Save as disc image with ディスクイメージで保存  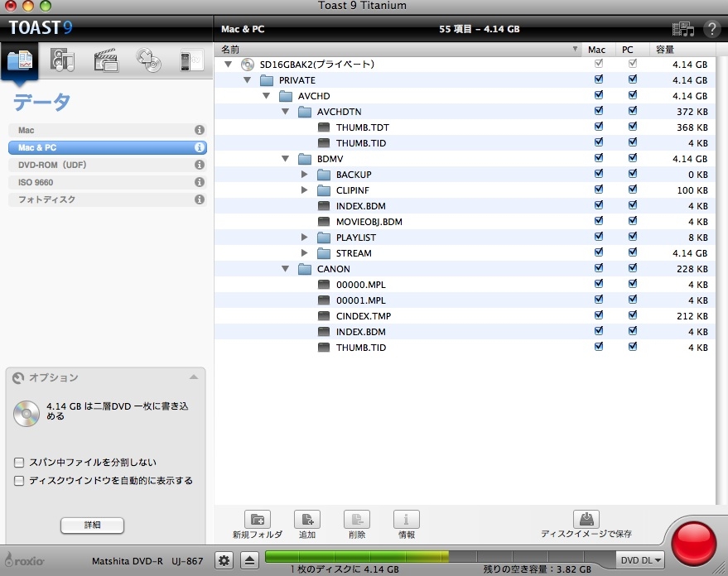586,519
